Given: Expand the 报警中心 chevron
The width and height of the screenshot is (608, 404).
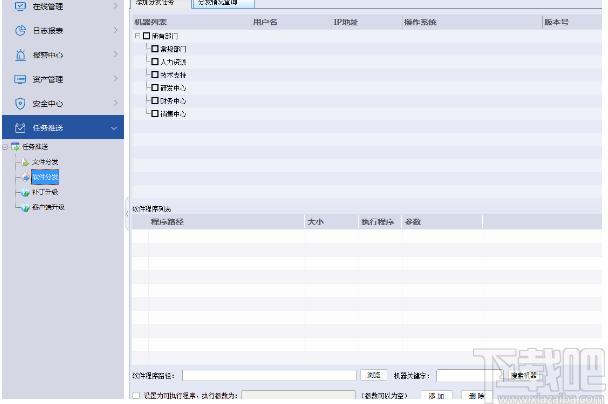Looking at the screenshot, I should coord(116,54).
